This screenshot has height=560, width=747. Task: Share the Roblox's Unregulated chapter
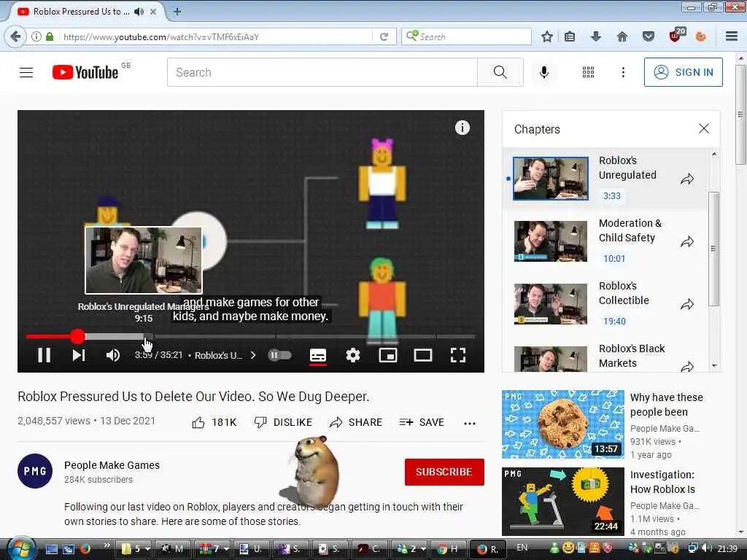687,179
